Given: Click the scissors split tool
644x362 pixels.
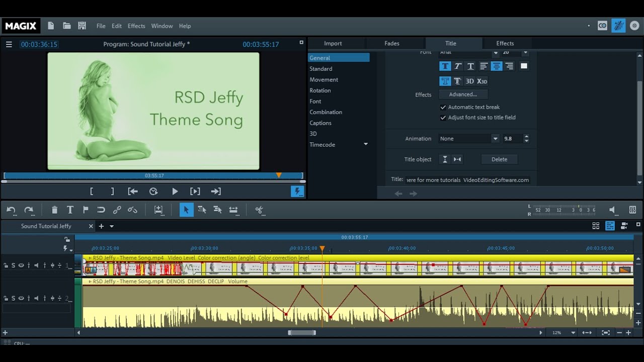Looking at the screenshot, I should tap(260, 210).
